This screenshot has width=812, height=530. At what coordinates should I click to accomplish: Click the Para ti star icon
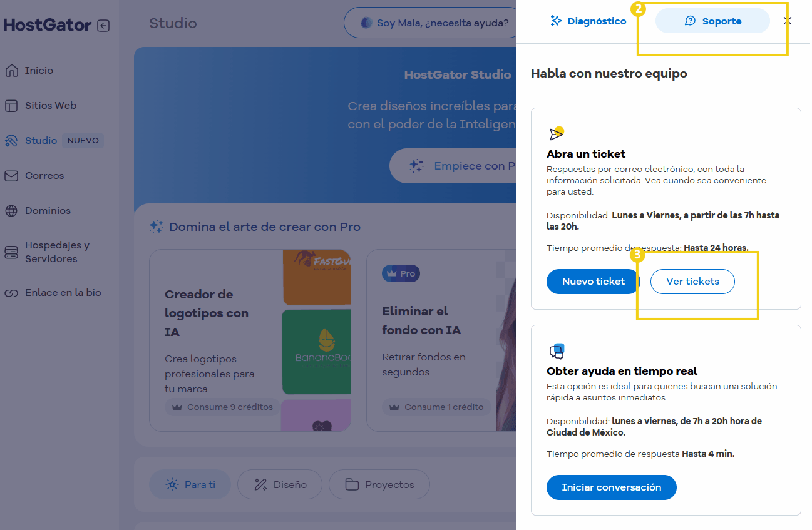point(172,484)
